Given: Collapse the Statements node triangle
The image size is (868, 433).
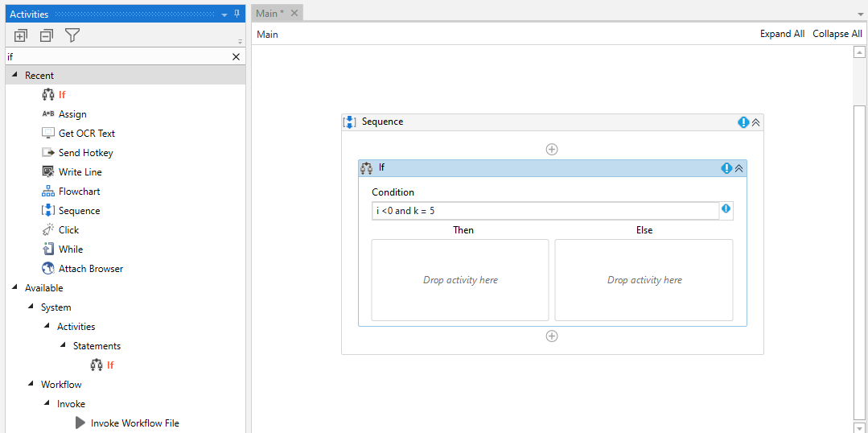Looking at the screenshot, I should coord(63,345).
